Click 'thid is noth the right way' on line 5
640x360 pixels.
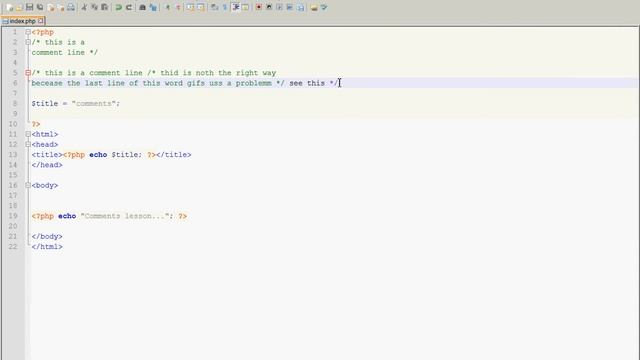(218, 73)
